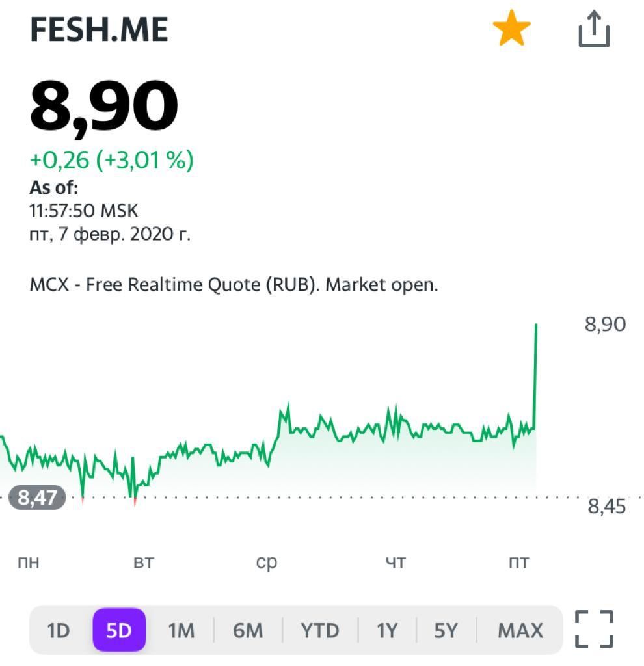Image resolution: width=644 pixels, height=666 pixels.
Task: Tap the ср axis label
Action: (266, 563)
